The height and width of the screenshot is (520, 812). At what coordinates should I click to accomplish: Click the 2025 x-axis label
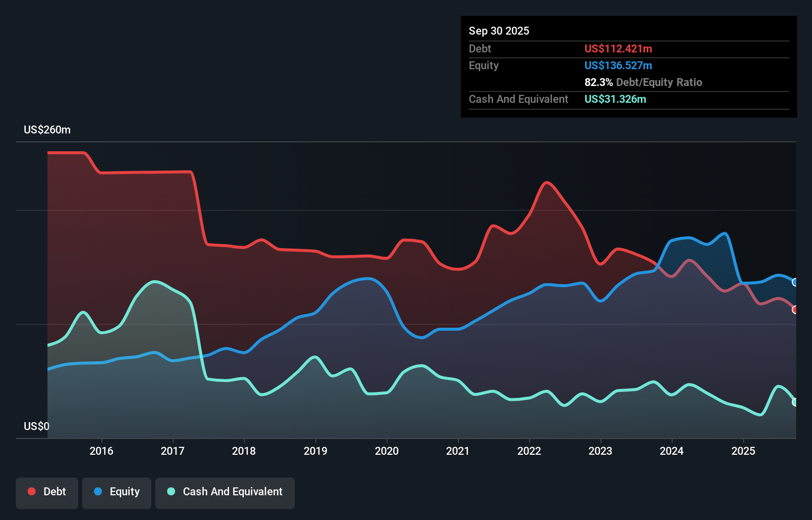[x=743, y=451]
